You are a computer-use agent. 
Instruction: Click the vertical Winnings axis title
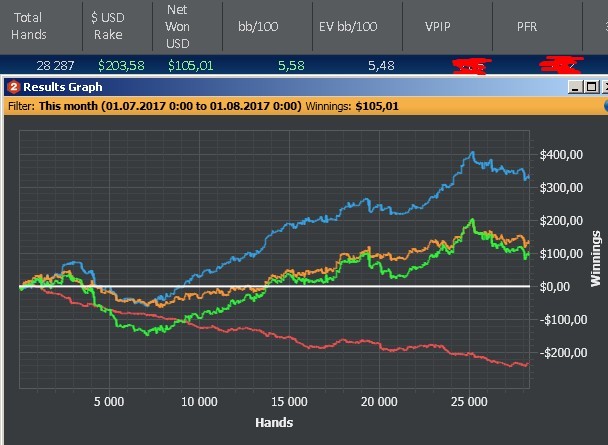tap(596, 259)
